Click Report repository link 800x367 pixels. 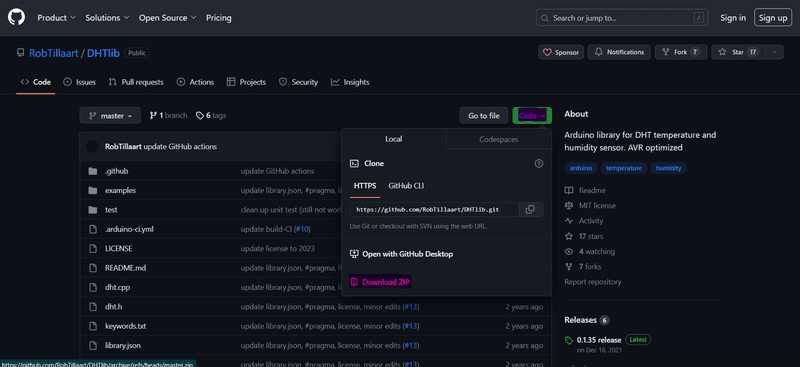pyautogui.click(x=592, y=282)
